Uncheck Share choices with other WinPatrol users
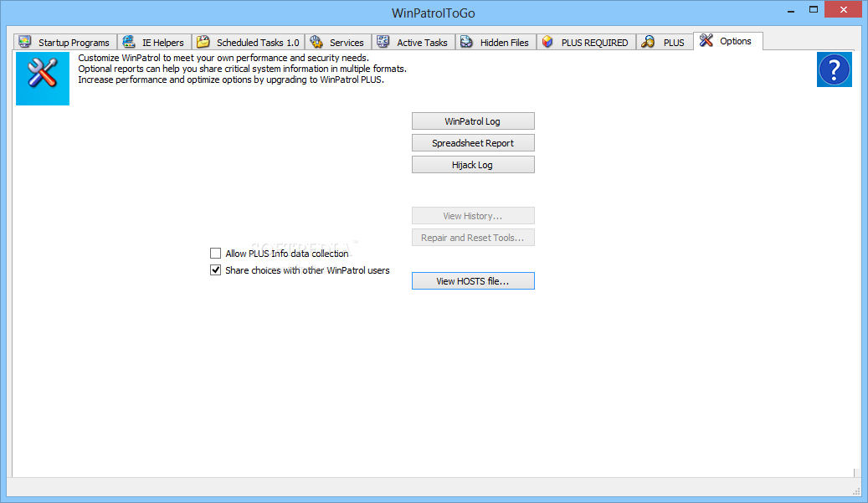The width and height of the screenshot is (868, 503). (215, 270)
